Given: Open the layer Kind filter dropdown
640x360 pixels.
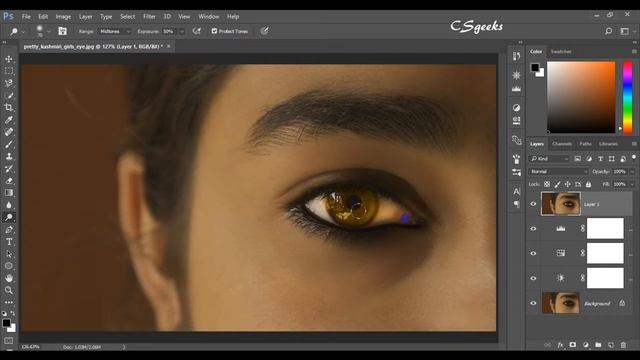Looking at the screenshot, I should [549, 159].
